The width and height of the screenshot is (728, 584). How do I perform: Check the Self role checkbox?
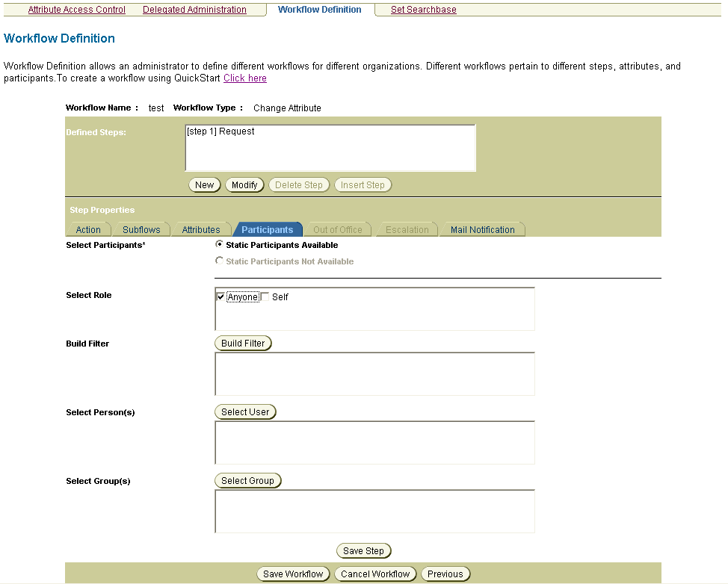(x=265, y=297)
